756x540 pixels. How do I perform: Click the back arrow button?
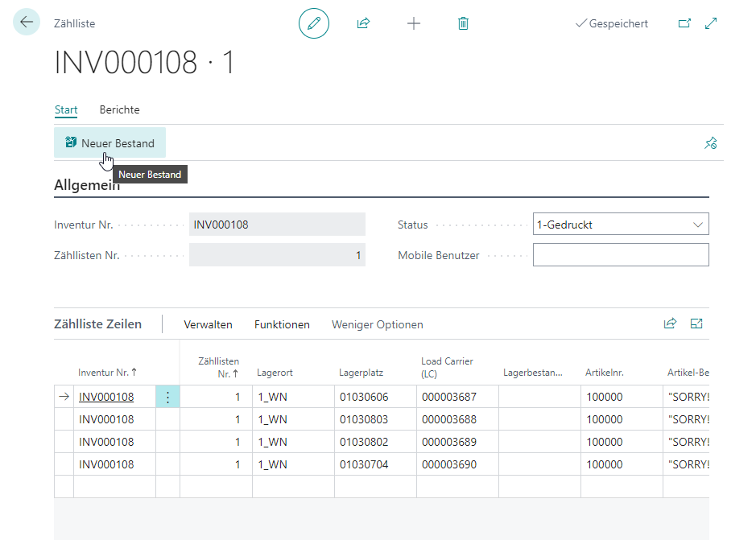tap(27, 23)
